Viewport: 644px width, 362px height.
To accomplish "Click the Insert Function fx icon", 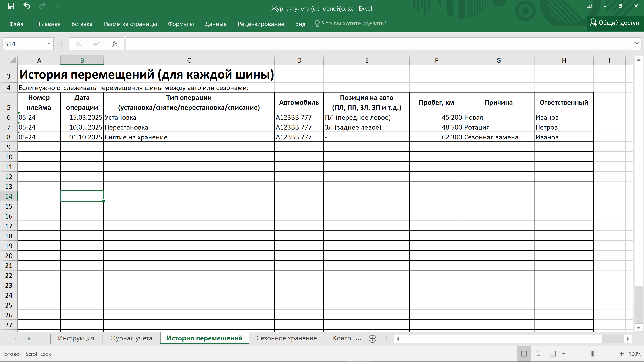I will pos(115,44).
